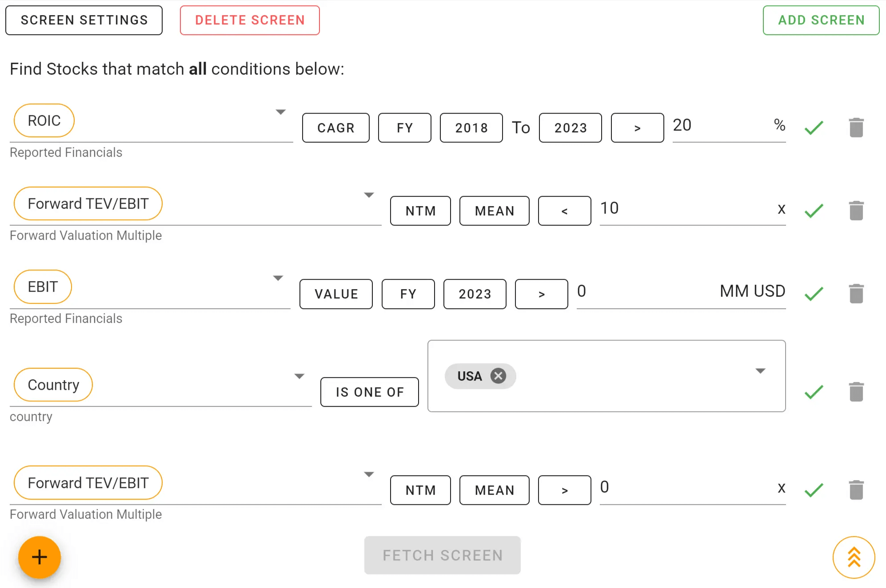Expand the country values dropdown arrow
Screen dimensions: 886x588
760,371
